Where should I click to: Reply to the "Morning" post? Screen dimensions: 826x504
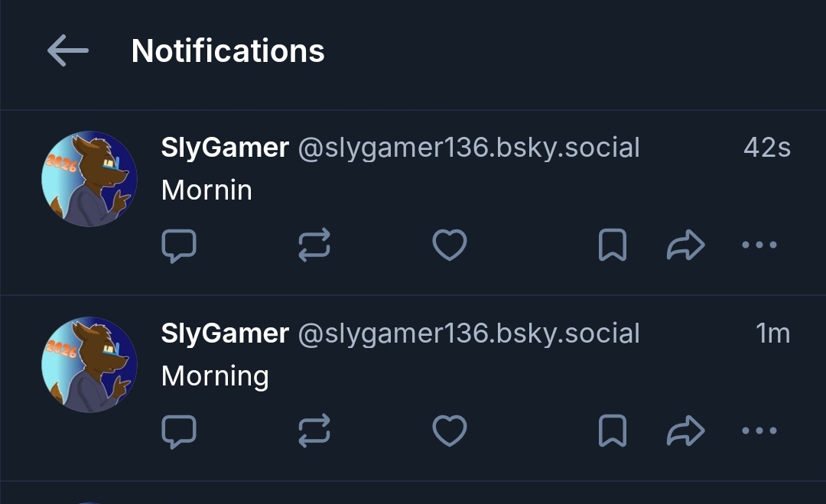(179, 431)
